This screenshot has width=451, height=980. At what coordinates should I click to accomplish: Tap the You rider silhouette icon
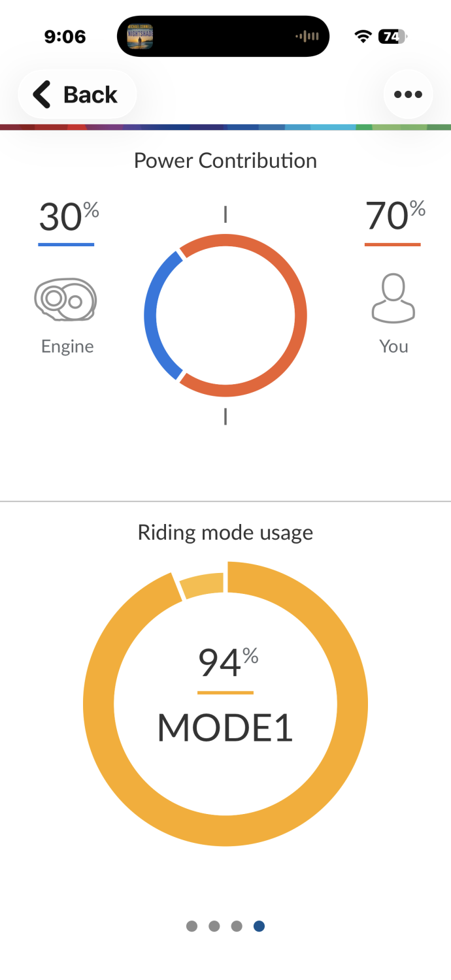(393, 299)
